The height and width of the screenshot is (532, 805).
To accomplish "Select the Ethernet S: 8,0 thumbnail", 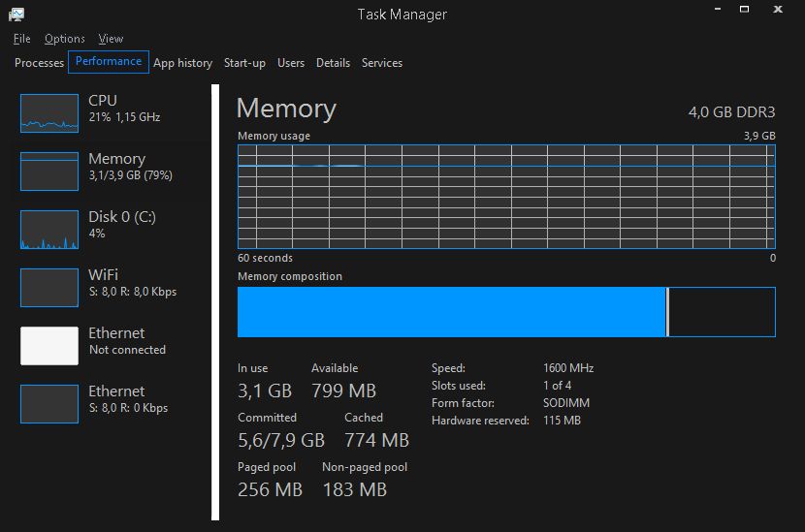I will pyautogui.click(x=49, y=404).
